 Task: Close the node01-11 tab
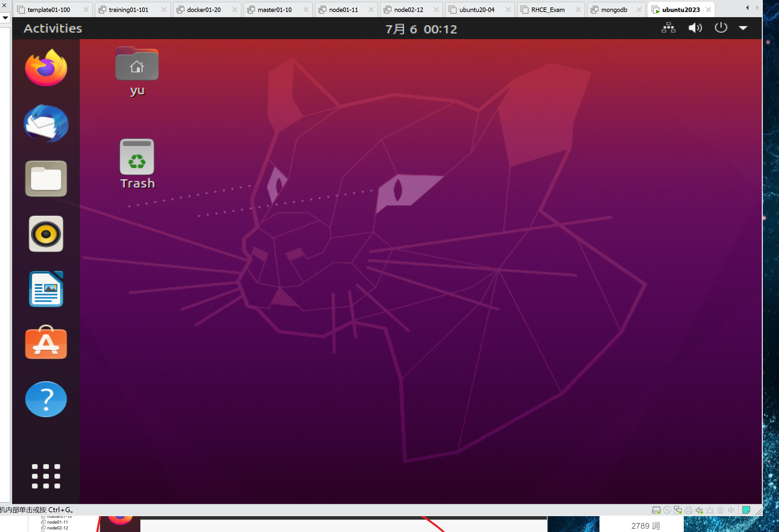point(371,10)
